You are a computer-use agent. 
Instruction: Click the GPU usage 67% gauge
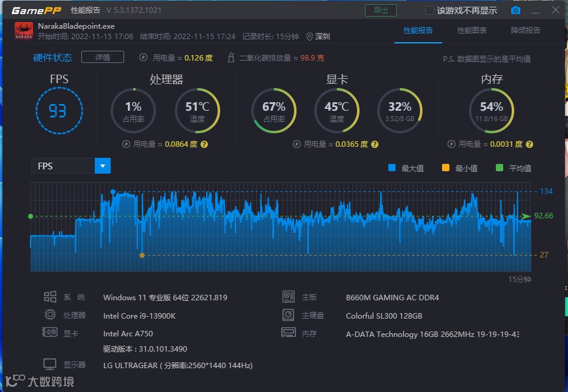(274, 111)
